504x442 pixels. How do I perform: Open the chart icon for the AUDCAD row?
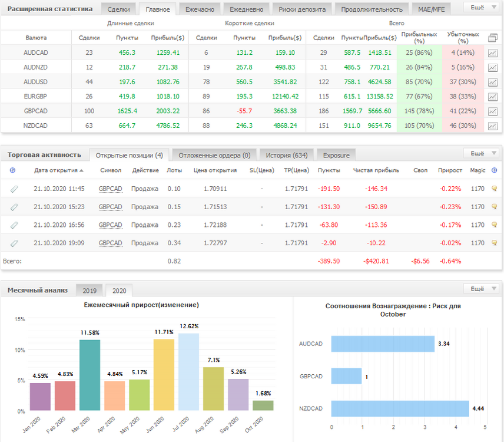tap(492, 53)
